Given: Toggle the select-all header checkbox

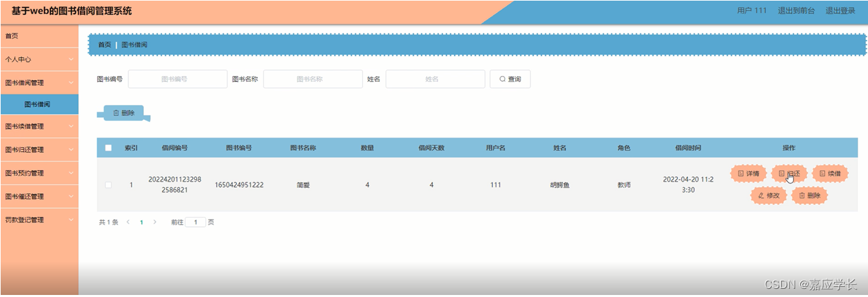Looking at the screenshot, I should (108, 148).
